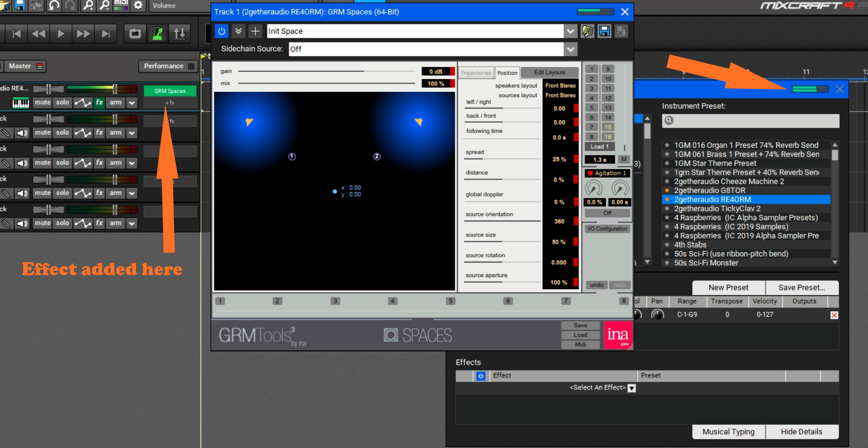Solo the 2getheraudio RE4 track

pyautogui.click(x=62, y=102)
